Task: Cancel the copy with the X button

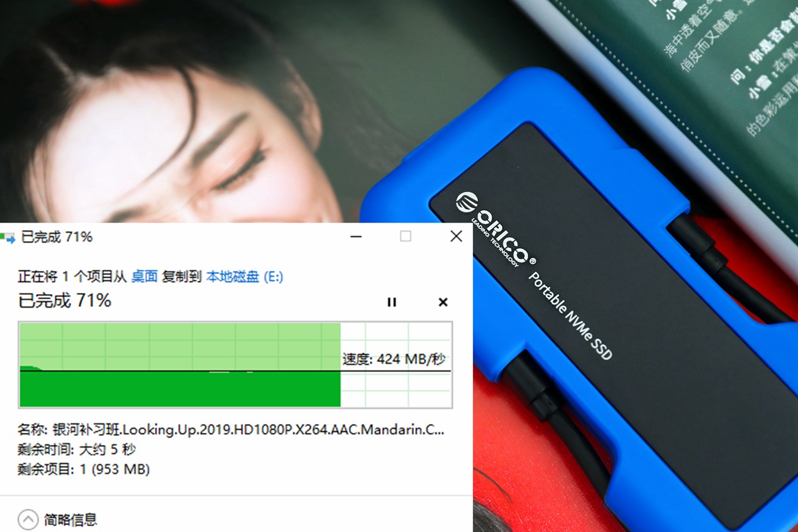Action: 442,302
